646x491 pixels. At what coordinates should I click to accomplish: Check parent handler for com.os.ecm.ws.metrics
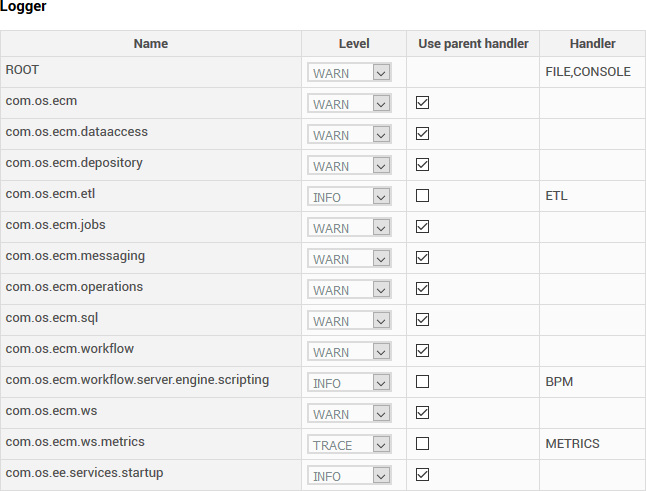pos(422,444)
